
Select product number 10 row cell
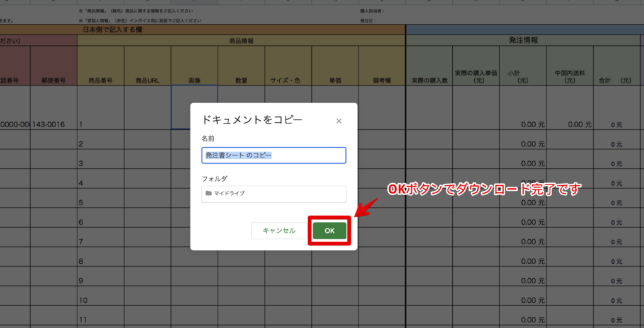pyautogui.click(x=101, y=296)
